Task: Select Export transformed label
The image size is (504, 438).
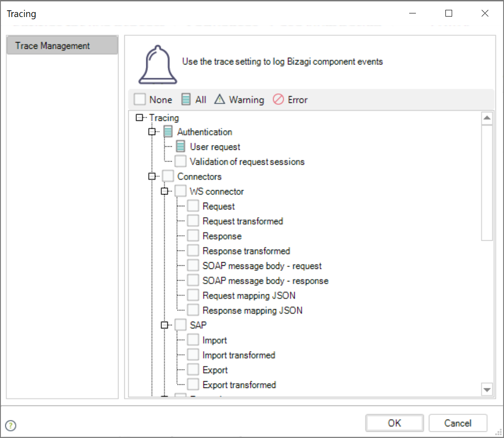Action: pyautogui.click(x=239, y=385)
